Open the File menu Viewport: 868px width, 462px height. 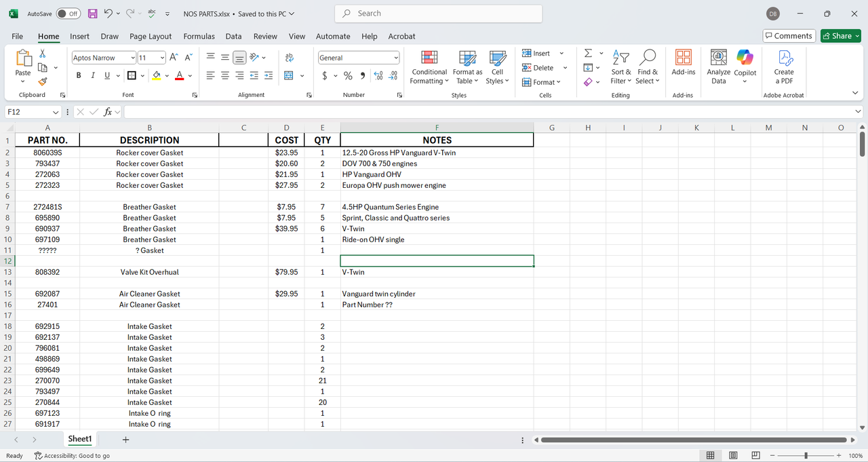18,37
